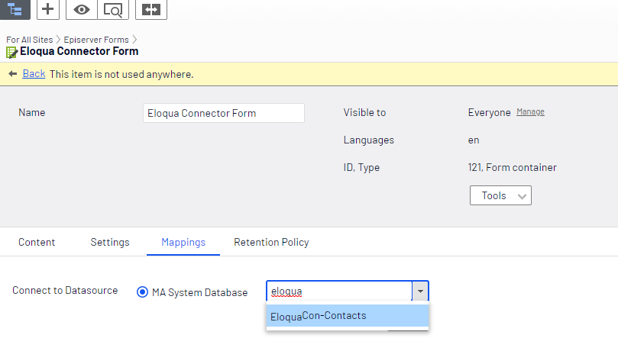Click the 'Connect to Datasource' label
This screenshot has height=364, width=618.
point(65,290)
